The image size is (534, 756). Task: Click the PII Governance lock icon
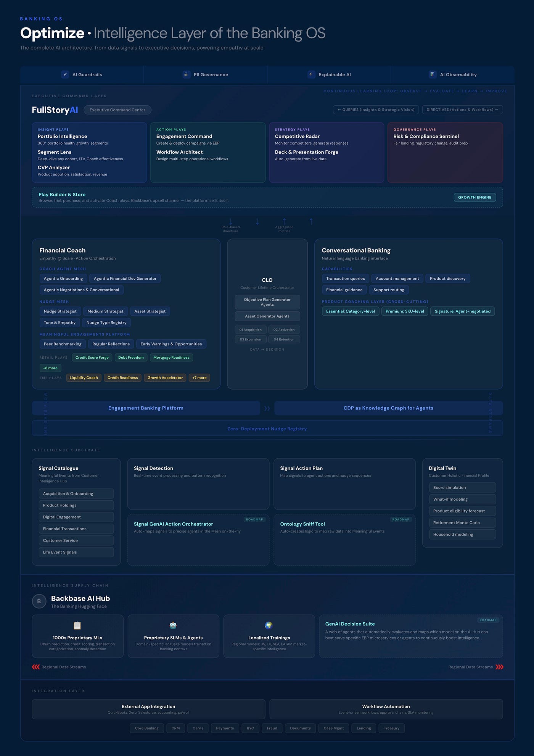click(x=186, y=74)
